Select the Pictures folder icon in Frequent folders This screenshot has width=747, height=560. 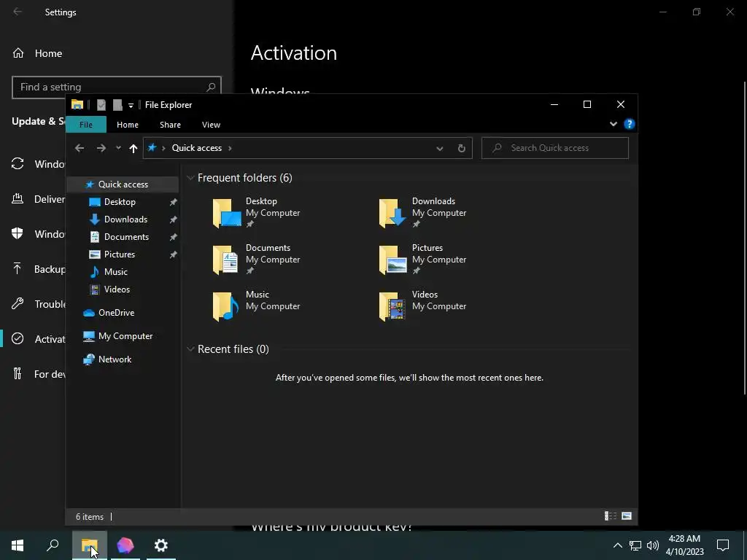pos(392,260)
